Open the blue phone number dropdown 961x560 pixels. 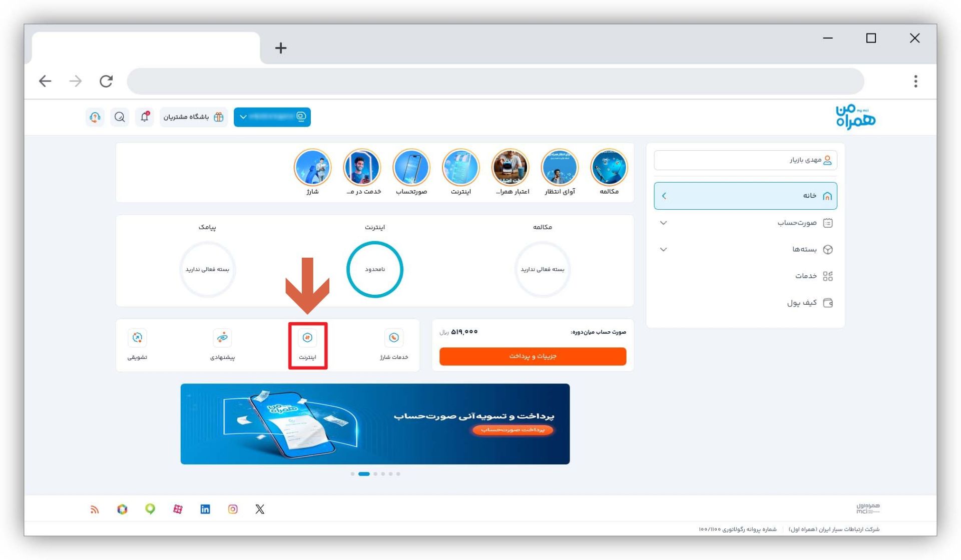(272, 117)
